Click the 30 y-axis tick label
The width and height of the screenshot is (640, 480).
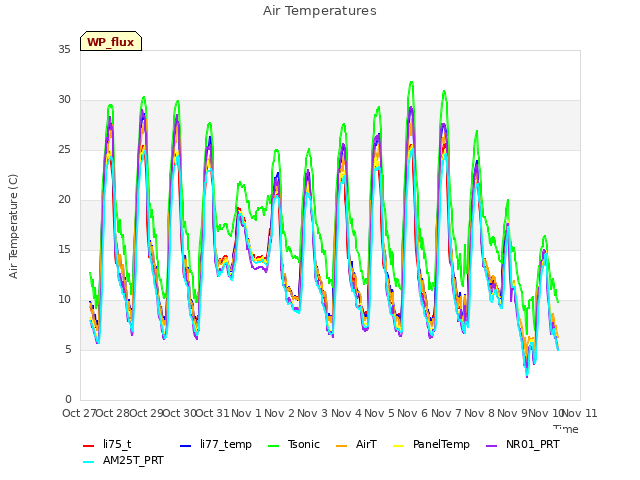(64, 100)
